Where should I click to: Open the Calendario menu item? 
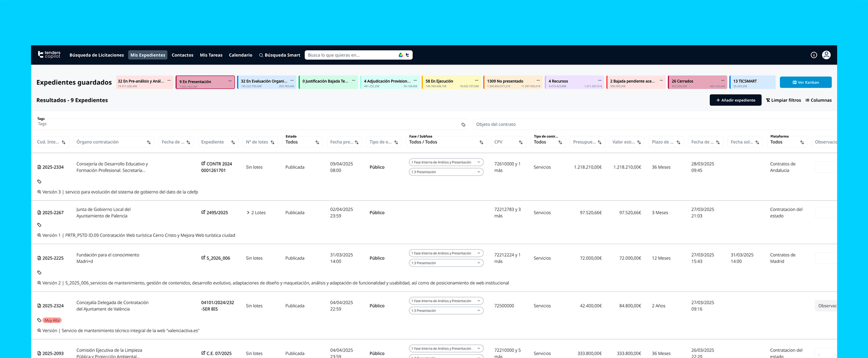pyautogui.click(x=240, y=55)
